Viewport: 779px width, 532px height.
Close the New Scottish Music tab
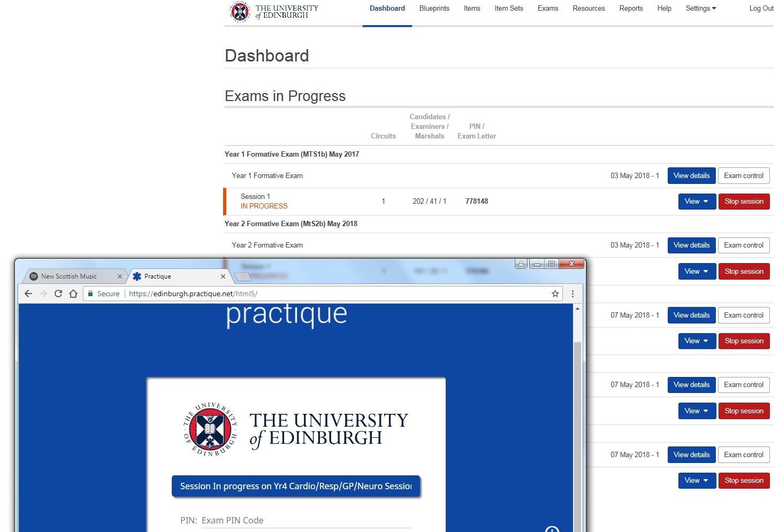coord(120,276)
